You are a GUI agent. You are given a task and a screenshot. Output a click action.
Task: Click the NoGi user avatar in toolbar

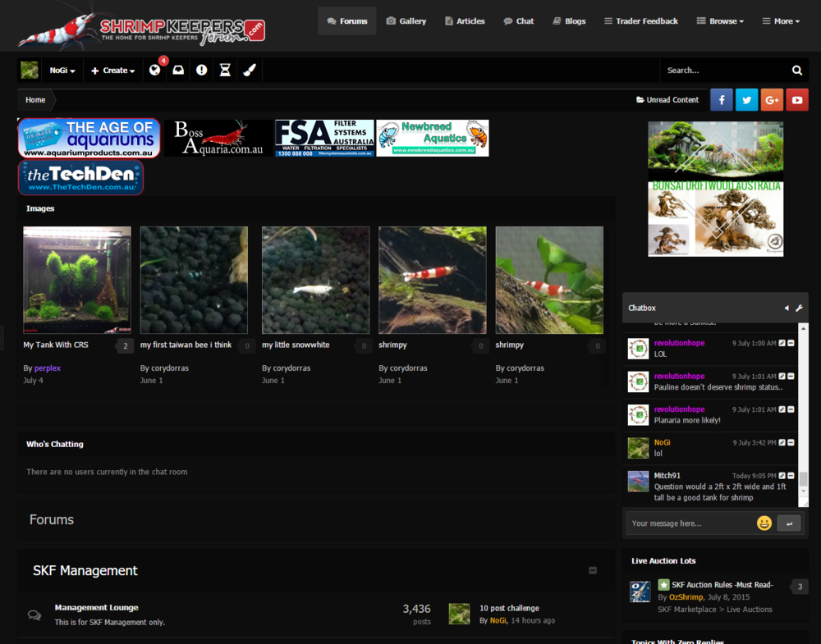point(30,70)
